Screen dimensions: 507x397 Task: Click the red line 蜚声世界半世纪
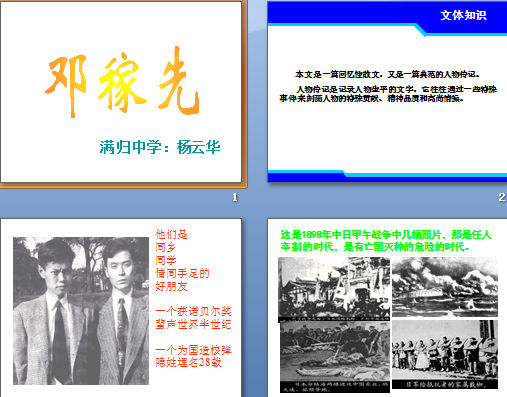tap(193, 324)
